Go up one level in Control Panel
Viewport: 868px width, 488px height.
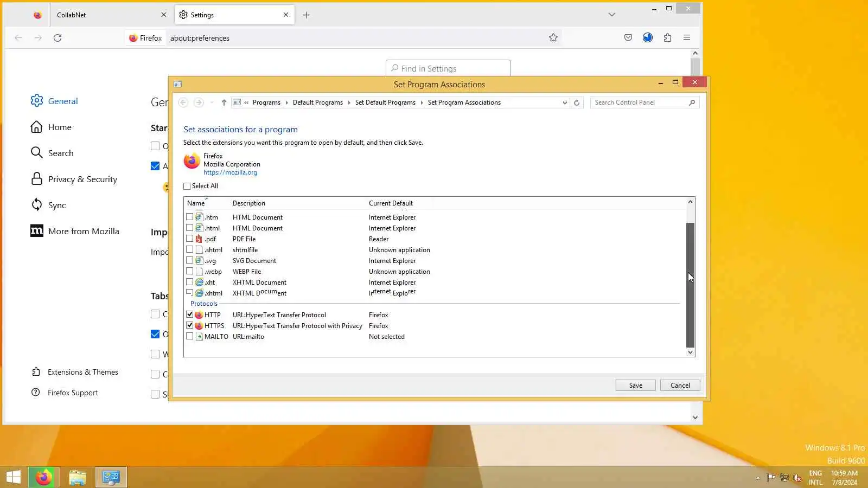click(x=224, y=102)
